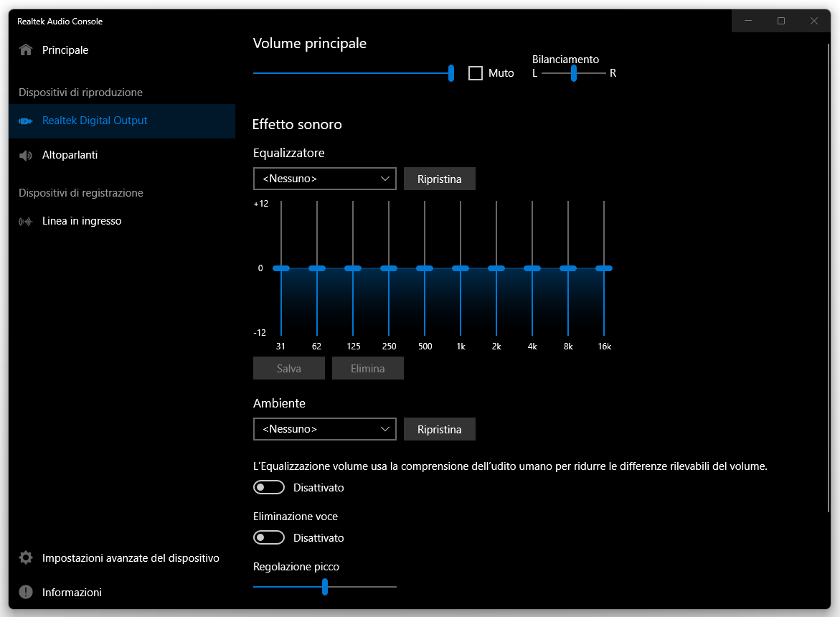Click the Disattivato label under Eliminazione voce

pyautogui.click(x=318, y=538)
